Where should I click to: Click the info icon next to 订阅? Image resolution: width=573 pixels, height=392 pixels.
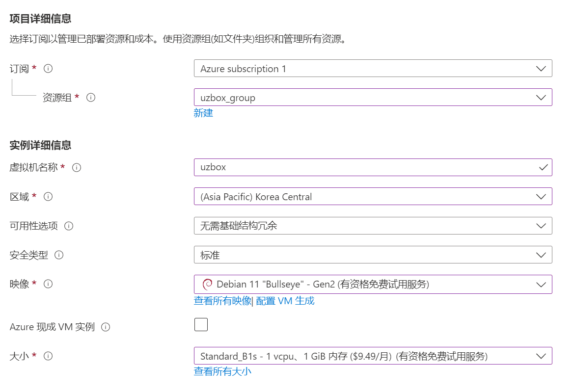tap(48, 69)
